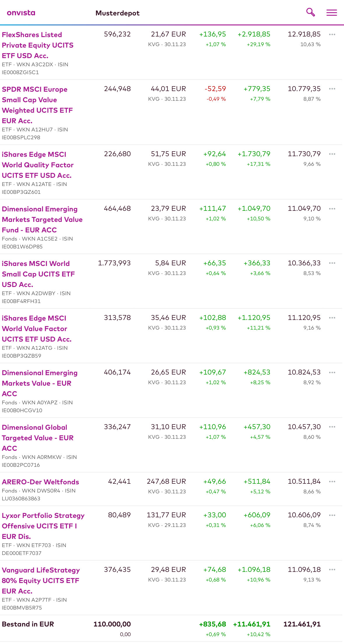Viewport: 344px width, 644px height.
Task: Show more actions for ARERO-Der Weltfonds
Action: pyautogui.click(x=332, y=482)
